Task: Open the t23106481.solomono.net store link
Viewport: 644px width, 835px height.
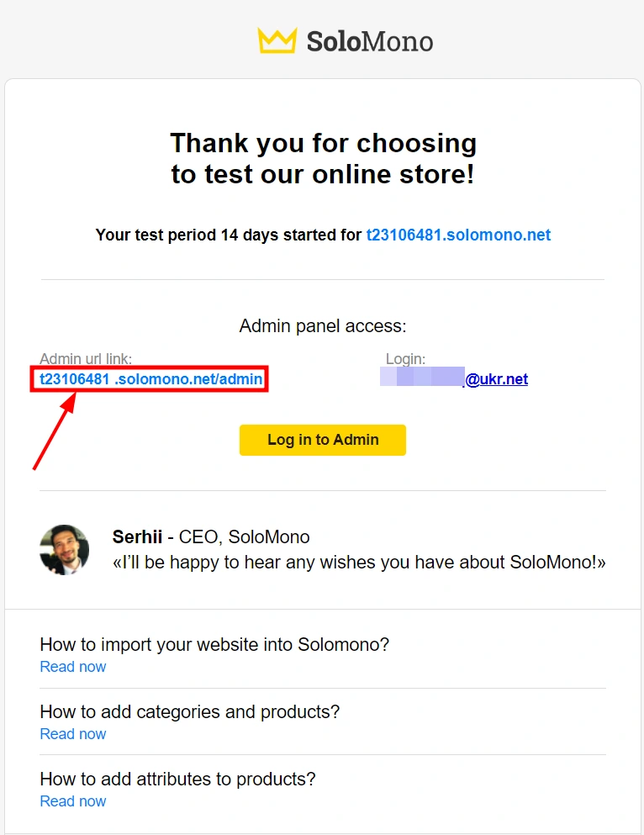Action: point(458,235)
